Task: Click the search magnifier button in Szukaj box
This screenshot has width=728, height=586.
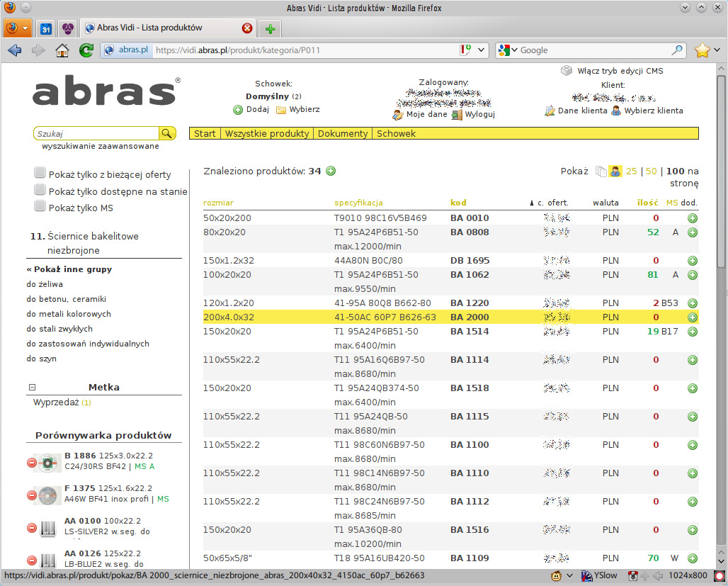Action: pyautogui.click(x=166, y=133)
